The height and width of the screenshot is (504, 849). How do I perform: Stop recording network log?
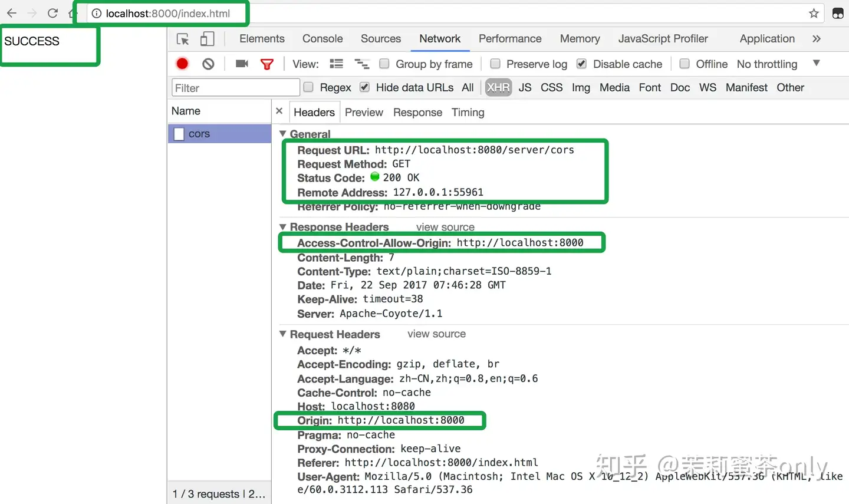[182, 64]
